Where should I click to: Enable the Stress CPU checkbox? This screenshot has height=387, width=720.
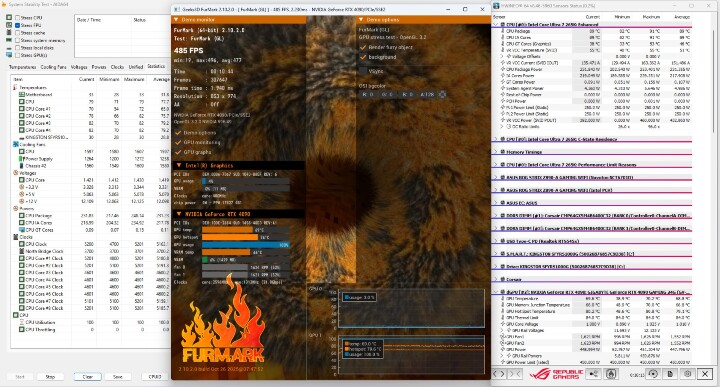click(x=17, y=18)
